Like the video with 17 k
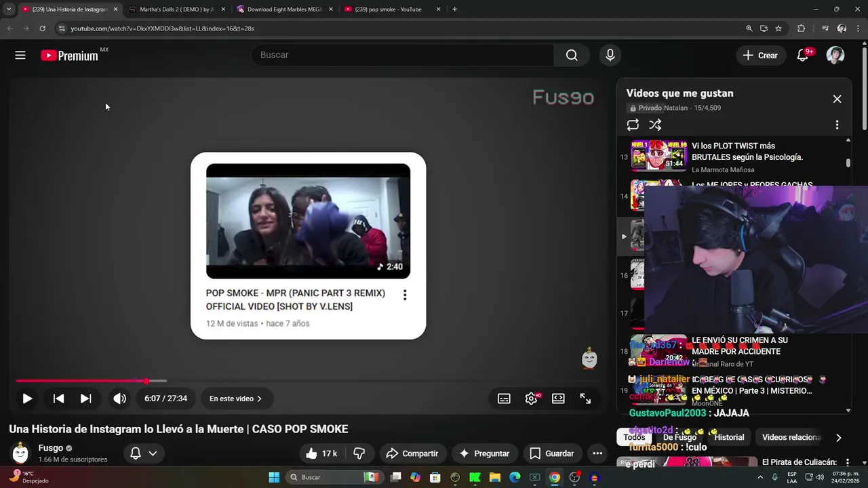Image resolution: width=868 pixels, height=488 pixels. tap(321, 453)
